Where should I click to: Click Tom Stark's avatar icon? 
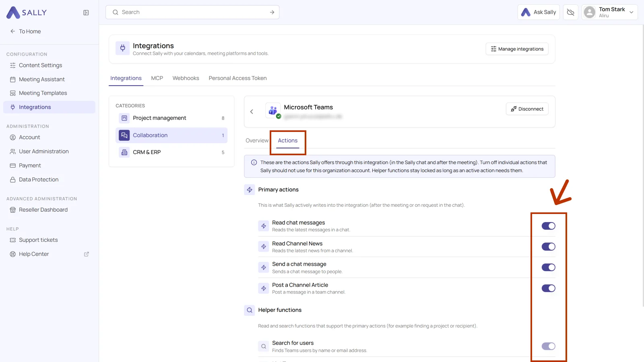[x=590, y=12]
